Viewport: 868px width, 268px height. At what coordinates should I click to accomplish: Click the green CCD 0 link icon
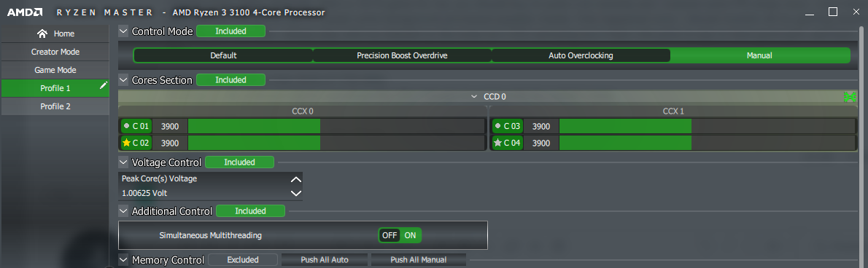click(x=849, y=97)
